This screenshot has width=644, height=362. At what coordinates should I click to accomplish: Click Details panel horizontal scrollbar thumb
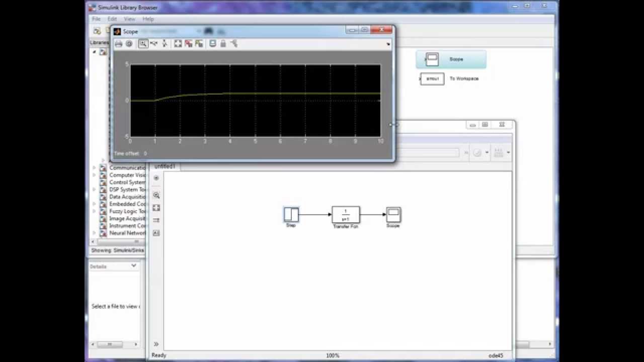pos(109,344)
